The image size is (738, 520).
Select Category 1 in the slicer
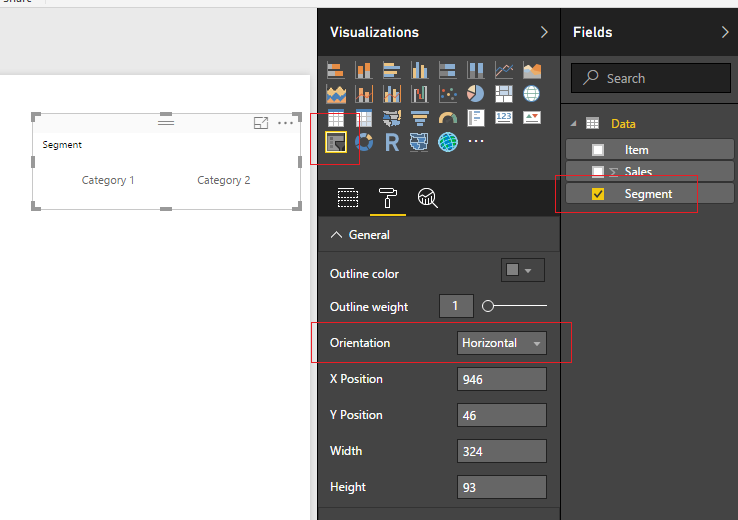tap(108, 180)
